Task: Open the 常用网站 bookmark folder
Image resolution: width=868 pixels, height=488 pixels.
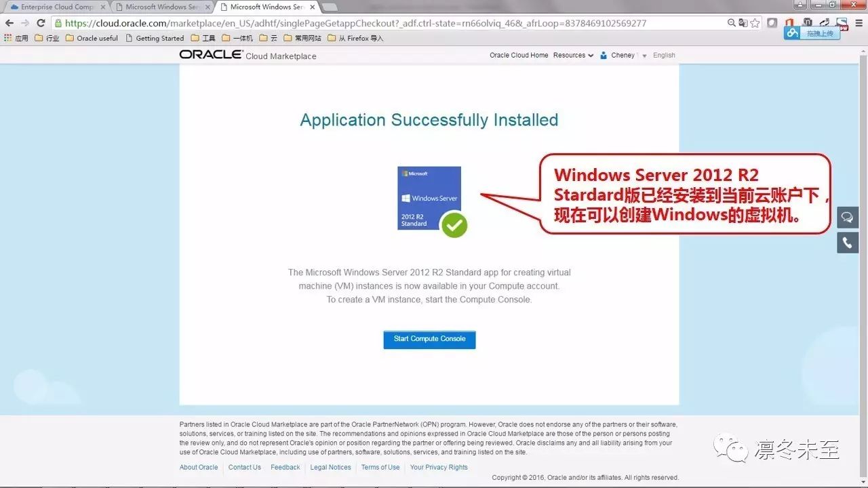Action: [x=302, y=38]
